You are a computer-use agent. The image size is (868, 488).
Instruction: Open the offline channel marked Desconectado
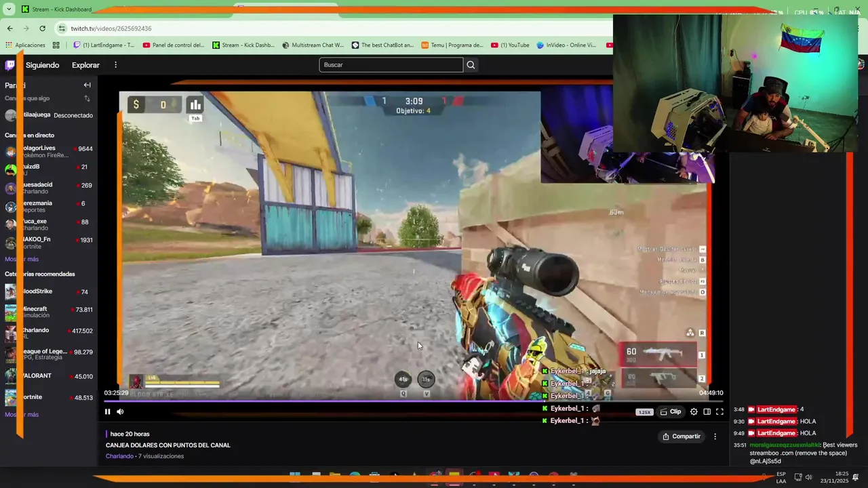[x=49, y=115]
